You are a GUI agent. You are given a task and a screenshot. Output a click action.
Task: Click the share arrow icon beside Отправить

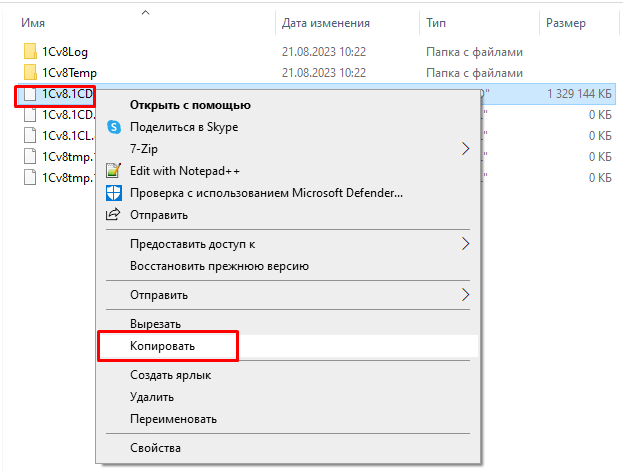tap(113, 215)
